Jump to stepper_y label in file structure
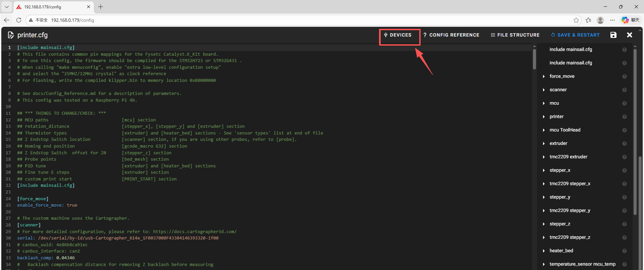The height and width of the screenshot is (270, 644). [x=560, y=197]
